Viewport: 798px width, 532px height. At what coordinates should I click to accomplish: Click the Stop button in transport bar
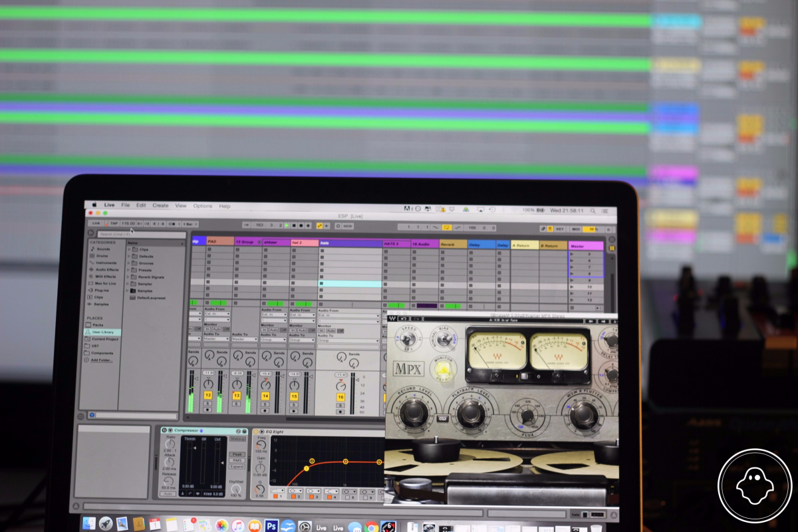(294, 225)
